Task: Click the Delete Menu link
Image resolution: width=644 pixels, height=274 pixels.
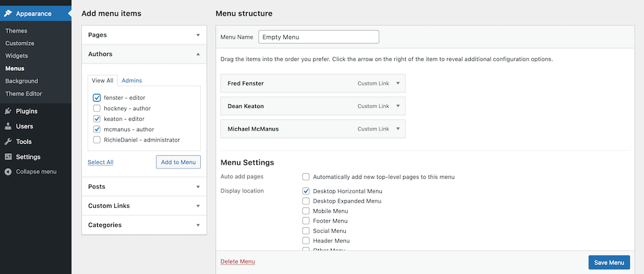Action: [238, 262]
